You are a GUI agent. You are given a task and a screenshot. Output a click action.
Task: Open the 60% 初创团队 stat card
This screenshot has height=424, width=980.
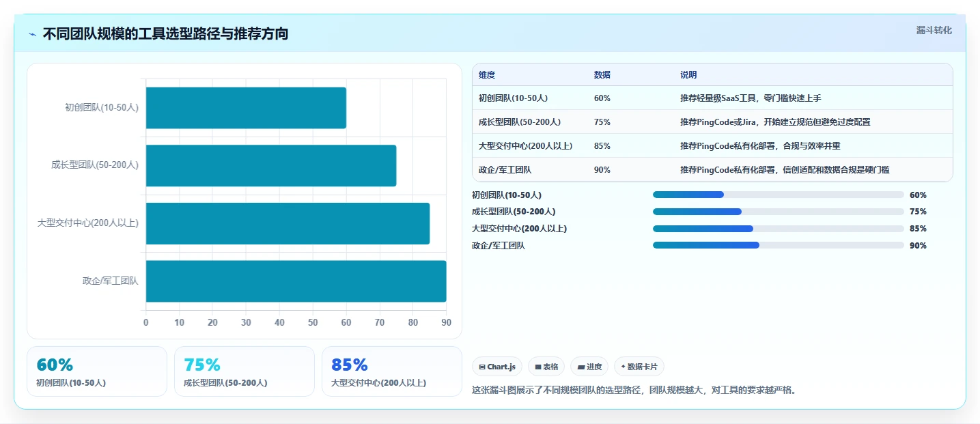97,371
